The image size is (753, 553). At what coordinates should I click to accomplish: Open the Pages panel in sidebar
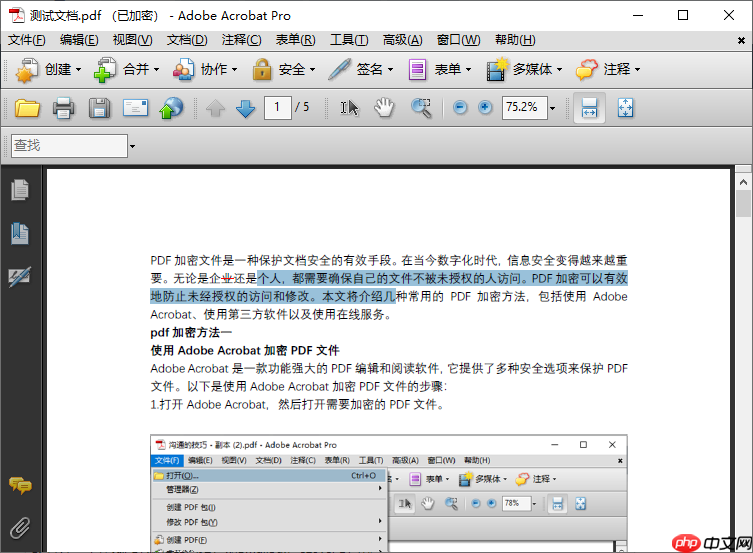(x=20, y=190)
